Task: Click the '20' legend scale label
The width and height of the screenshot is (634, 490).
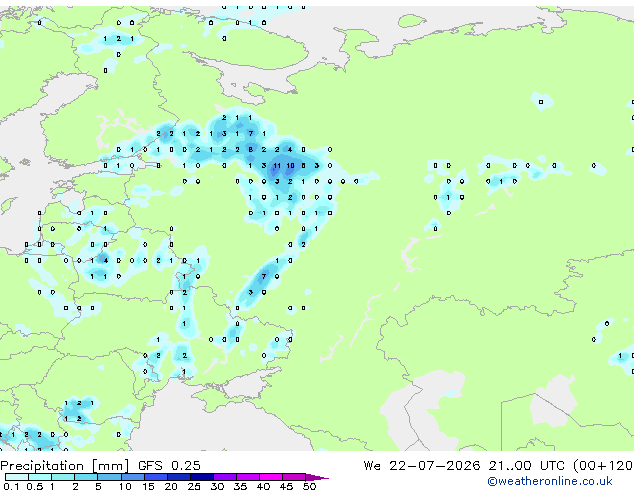Action: pos(171,486)
